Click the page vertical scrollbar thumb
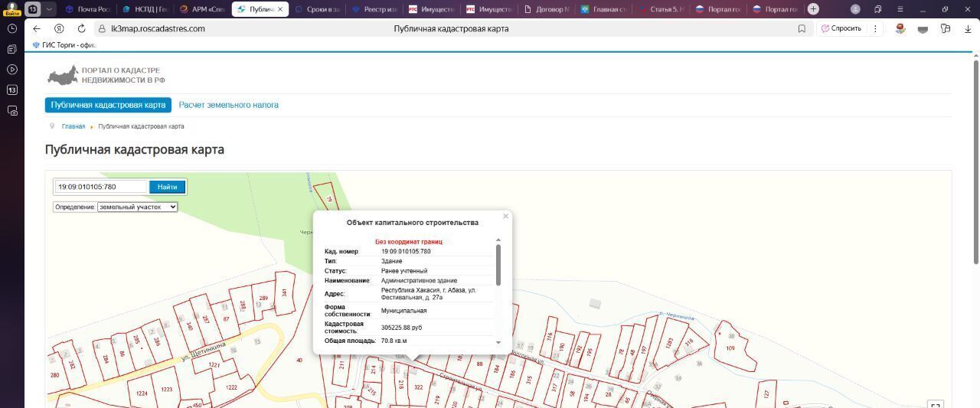Viewport: 980px width, 408px height. [x=975, y=161]
